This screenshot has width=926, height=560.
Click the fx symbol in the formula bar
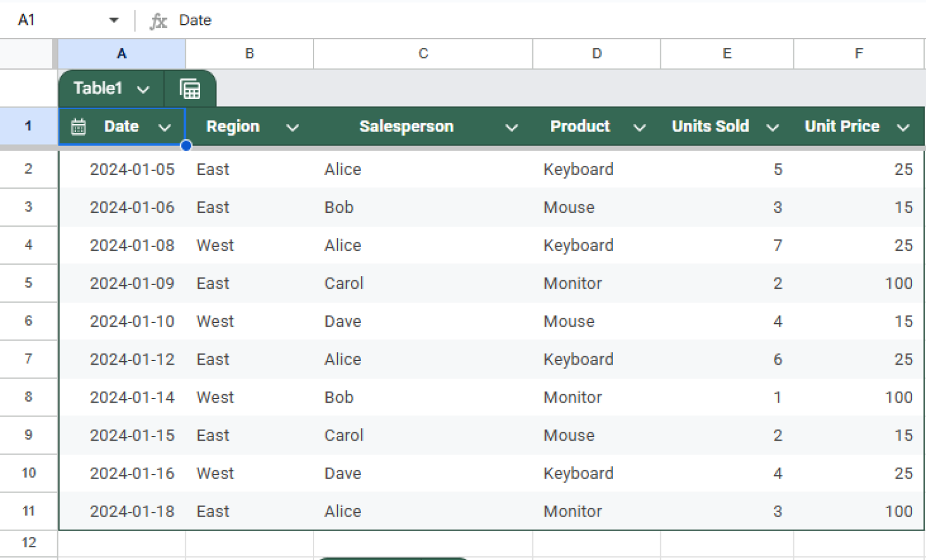tap(158, 20)
